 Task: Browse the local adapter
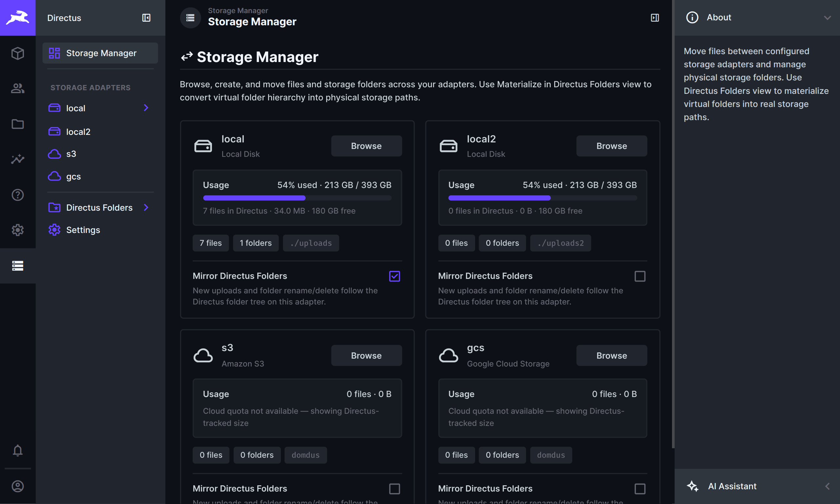click(x=367, y=146)
